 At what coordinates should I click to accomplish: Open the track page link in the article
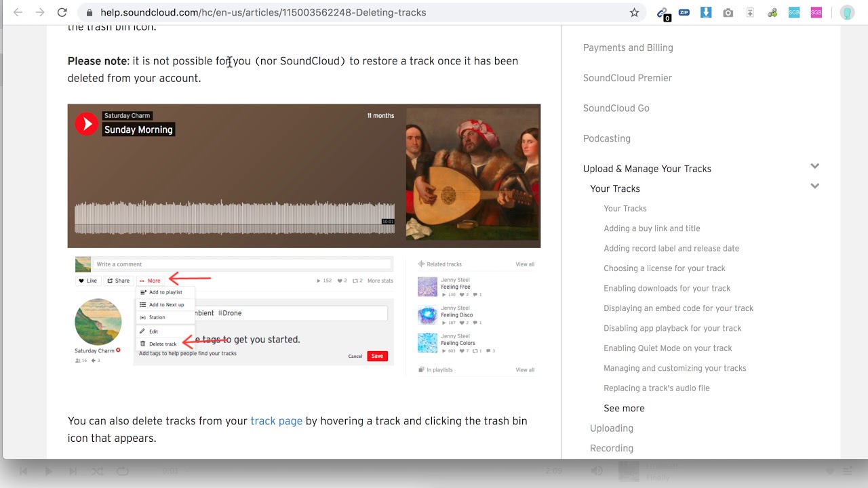[x=276, y=421]
